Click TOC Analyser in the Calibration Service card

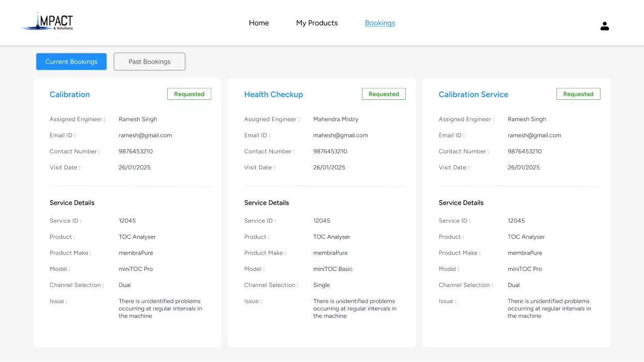click(x=526, y=236)
